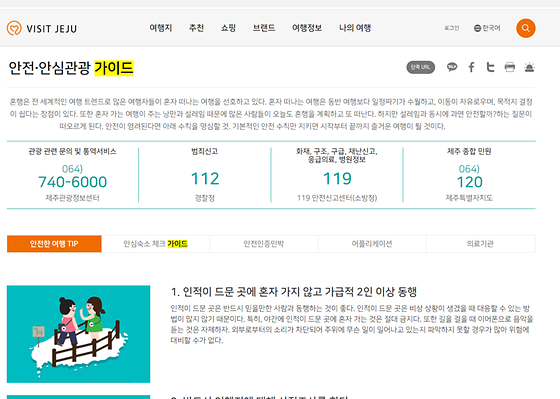The height and width of the screenshot is (399, 560).
Task: Share page on Facebook icon
Action: click(x=471, y=67)
